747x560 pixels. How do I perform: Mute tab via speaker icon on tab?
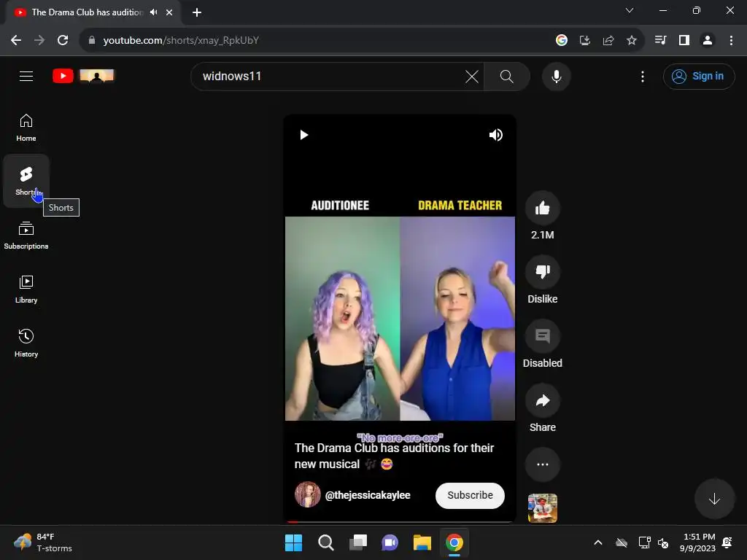point(153,12)
